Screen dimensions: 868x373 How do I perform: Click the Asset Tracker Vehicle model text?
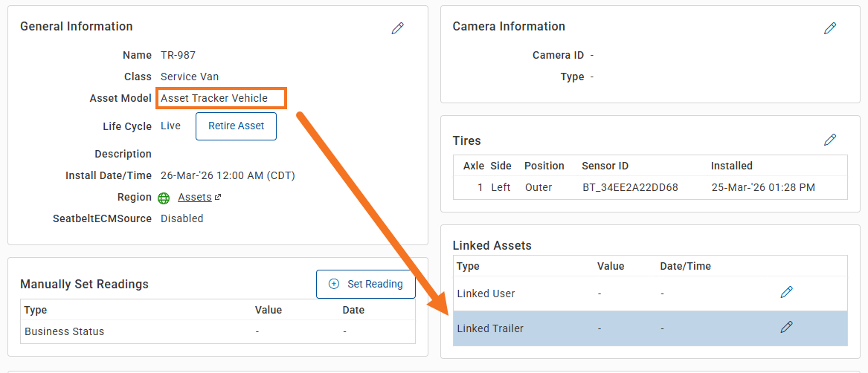pos(214,99)
